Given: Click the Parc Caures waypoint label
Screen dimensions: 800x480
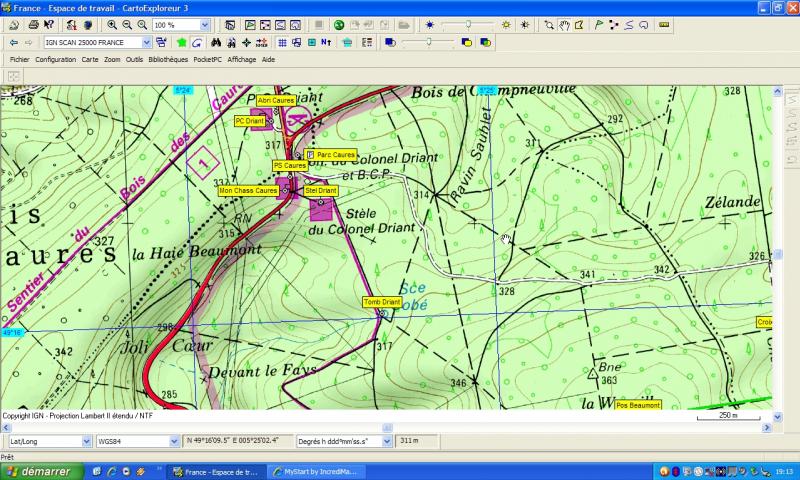Looking at the screenshot, I should [x=331, y=155].
